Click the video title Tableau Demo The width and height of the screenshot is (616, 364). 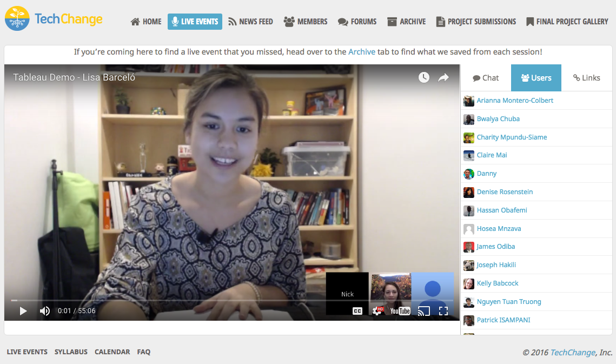click(74, 77)
